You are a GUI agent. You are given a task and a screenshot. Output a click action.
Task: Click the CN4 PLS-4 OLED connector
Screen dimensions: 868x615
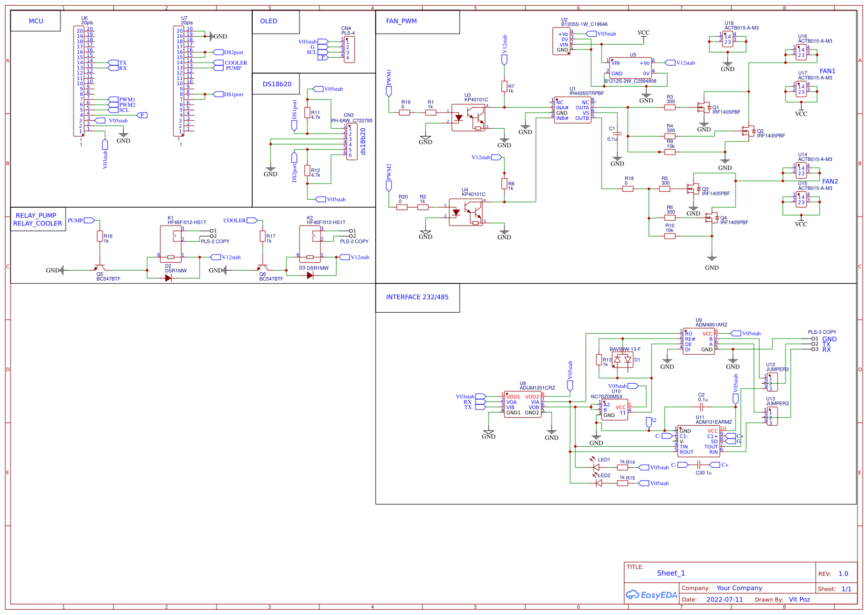click(x=349, y=49)
